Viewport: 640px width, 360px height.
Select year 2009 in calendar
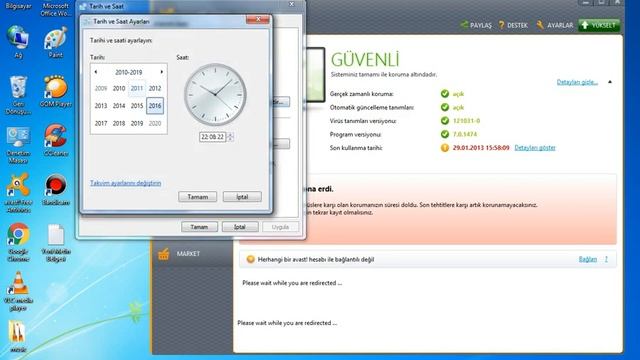click(101, 88)
